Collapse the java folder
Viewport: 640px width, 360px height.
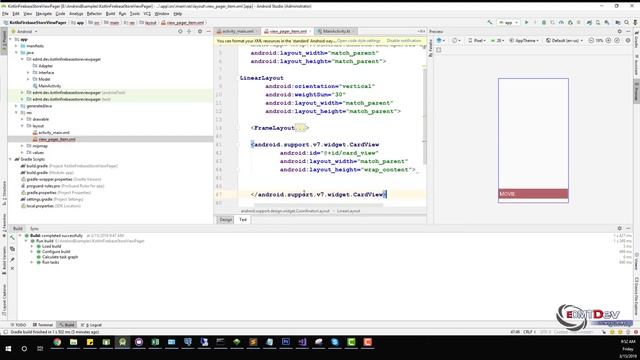(x=16, y=53)
